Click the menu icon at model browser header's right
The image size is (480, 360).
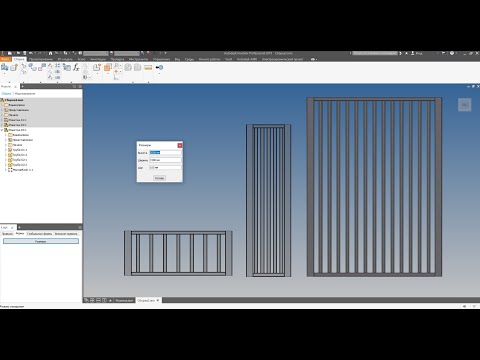click(80, 86)
